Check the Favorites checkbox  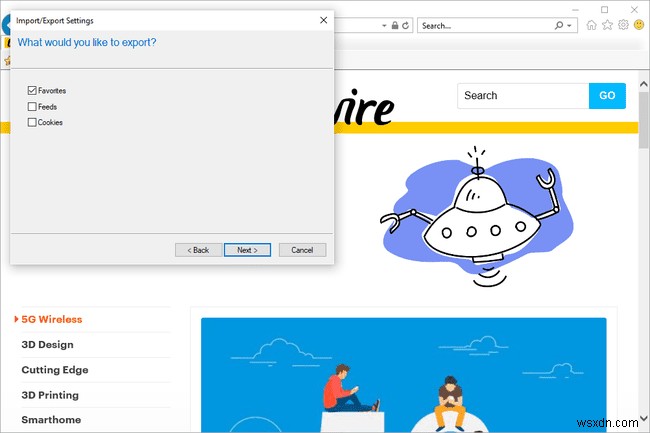32,90
